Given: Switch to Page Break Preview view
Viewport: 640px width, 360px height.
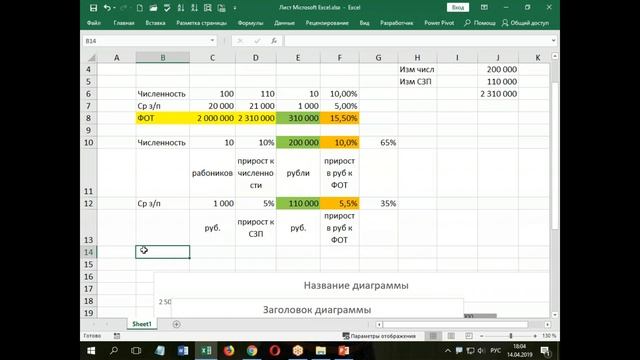Looking at the screenshot, I should [469, 336].
